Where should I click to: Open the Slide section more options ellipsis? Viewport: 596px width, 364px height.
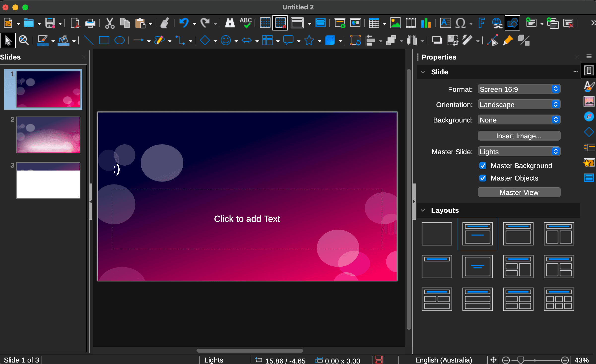coord(575,72)
